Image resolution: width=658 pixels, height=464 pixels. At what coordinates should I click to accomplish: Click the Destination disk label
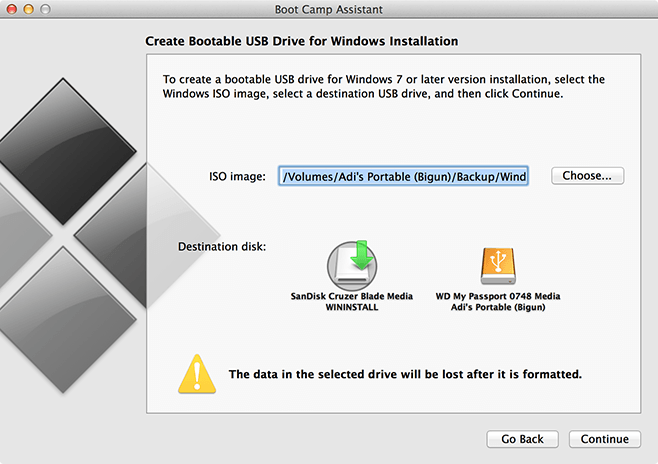click(x=222, y=246)
